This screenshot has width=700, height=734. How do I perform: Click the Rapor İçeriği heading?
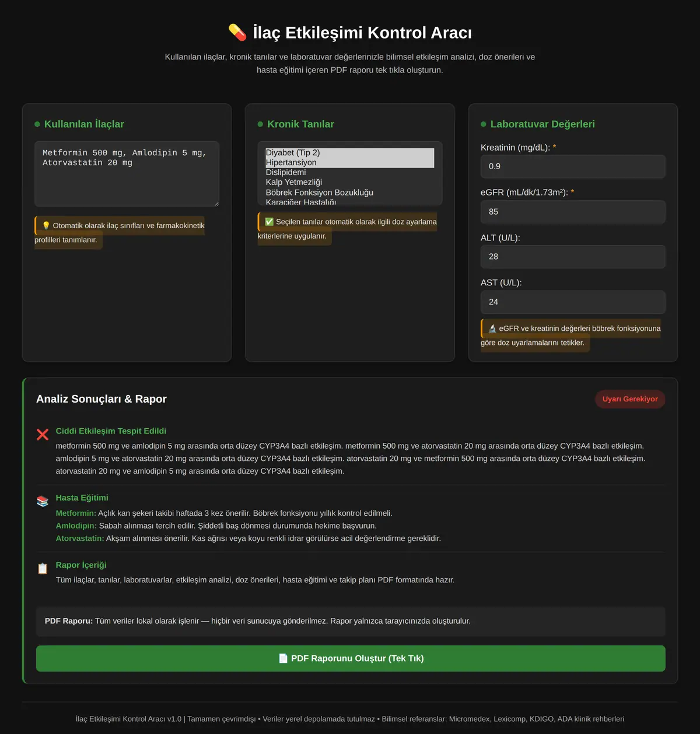tap(81, 565)
